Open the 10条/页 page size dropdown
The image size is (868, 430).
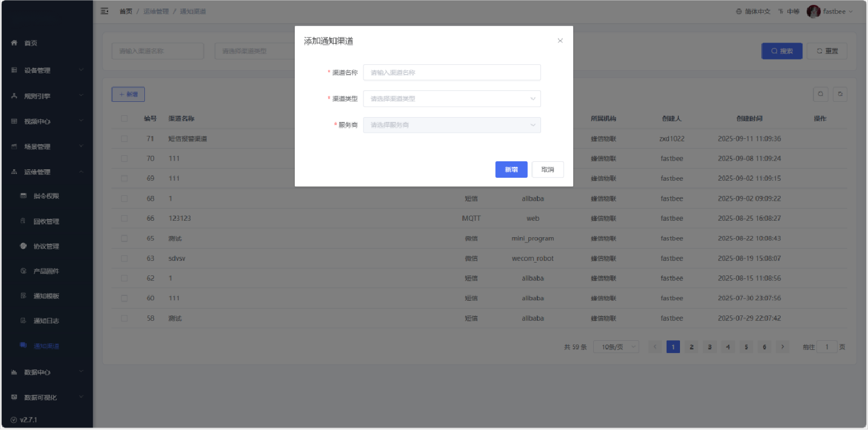(616, 347)
